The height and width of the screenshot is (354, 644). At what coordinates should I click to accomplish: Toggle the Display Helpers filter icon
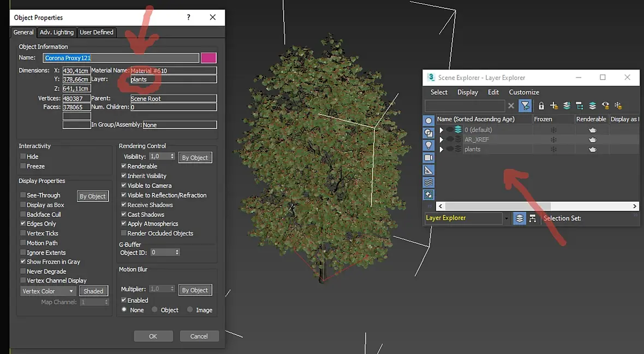tap(428, 170)
